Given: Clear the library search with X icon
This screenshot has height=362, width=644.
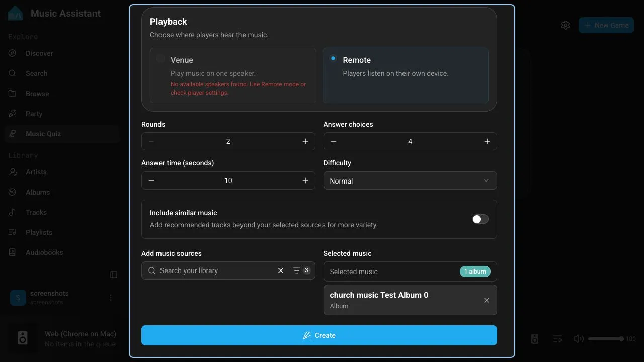Looking at the screenshot, I should (x=281, y=270).
